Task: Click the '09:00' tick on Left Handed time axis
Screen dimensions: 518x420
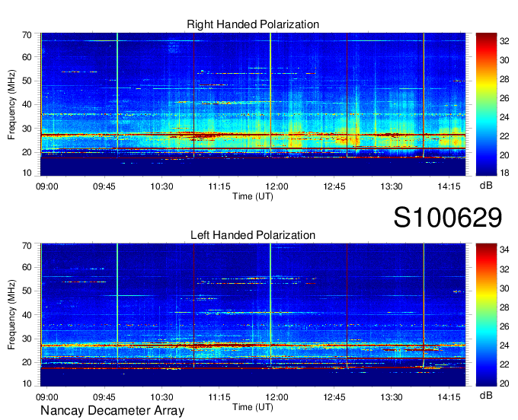Action: [47, 397]
